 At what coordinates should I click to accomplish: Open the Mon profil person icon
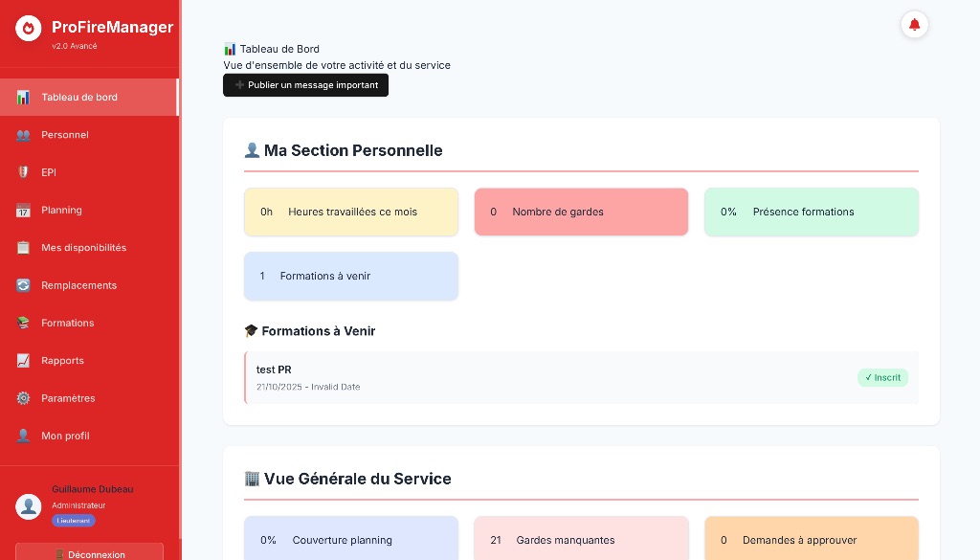[23, 436]
